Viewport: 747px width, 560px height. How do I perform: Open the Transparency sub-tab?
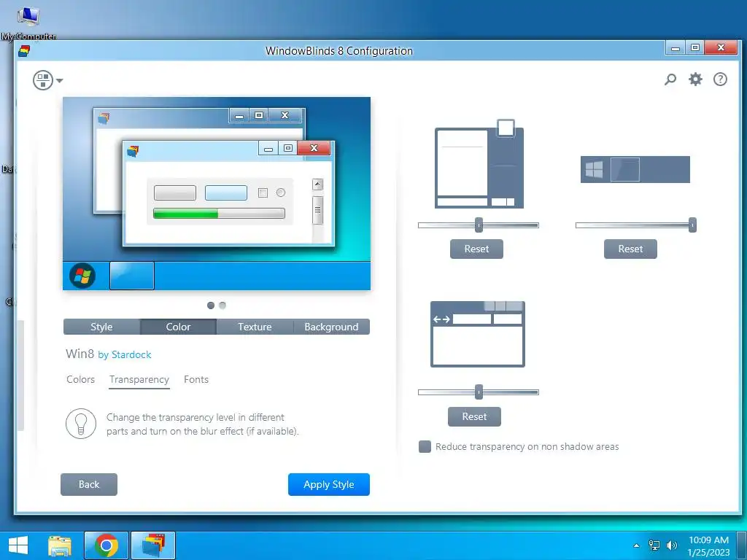pos(139,379)
